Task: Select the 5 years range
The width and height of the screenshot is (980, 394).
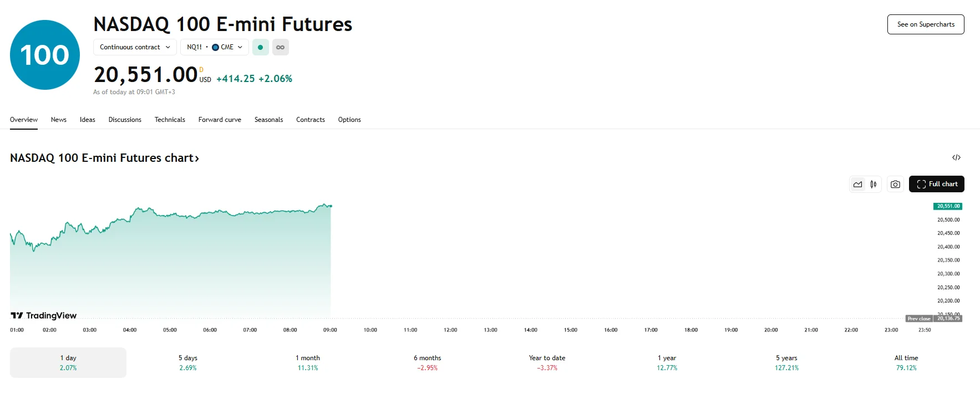Action: point(786,362)
